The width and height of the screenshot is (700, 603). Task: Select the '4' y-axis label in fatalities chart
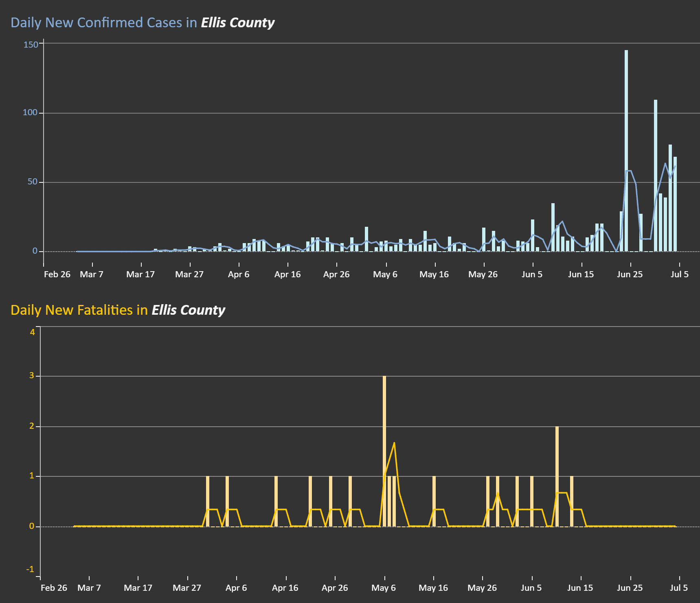(x=33, y=332)
